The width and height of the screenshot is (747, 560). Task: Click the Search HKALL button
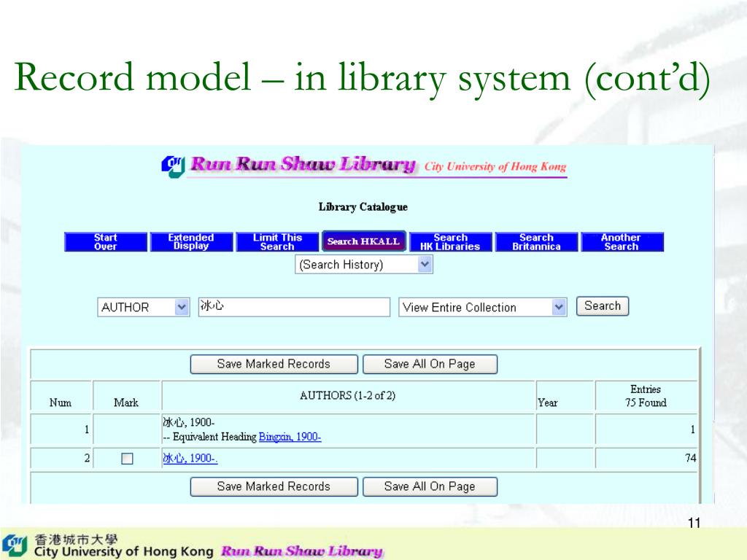[364, 241]
